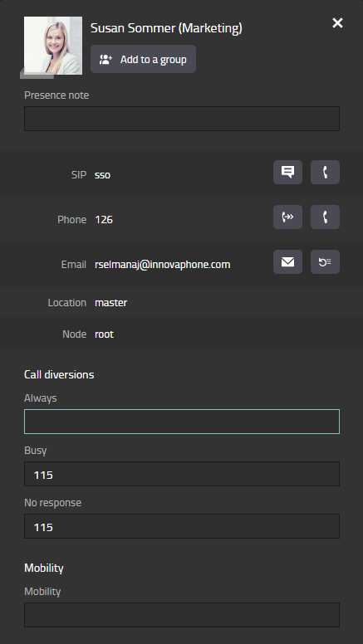The image size is (363, 644).
Task: Click the call forwarding icon beside Phone 126
Action: tap(287, 217)
